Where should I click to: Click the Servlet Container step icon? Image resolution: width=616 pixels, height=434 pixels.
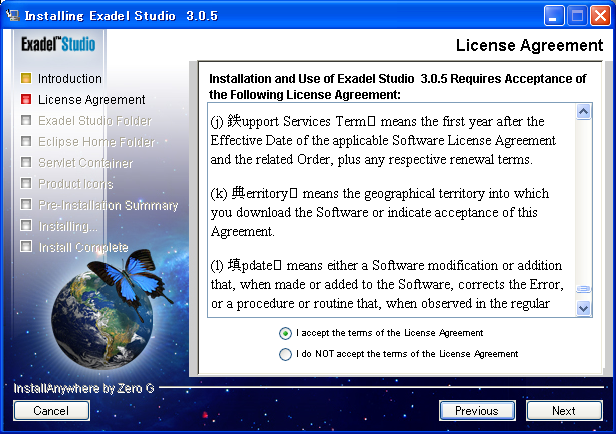tap(26, 162)
